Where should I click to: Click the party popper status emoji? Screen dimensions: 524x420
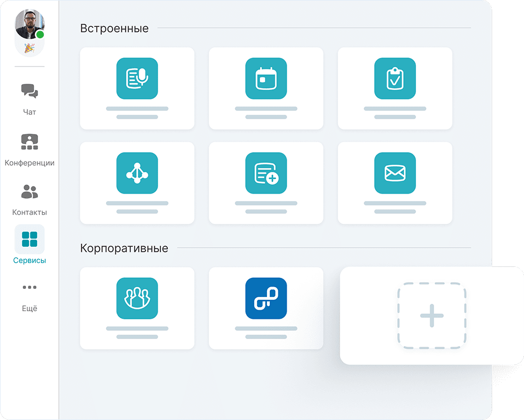[30, 49]
